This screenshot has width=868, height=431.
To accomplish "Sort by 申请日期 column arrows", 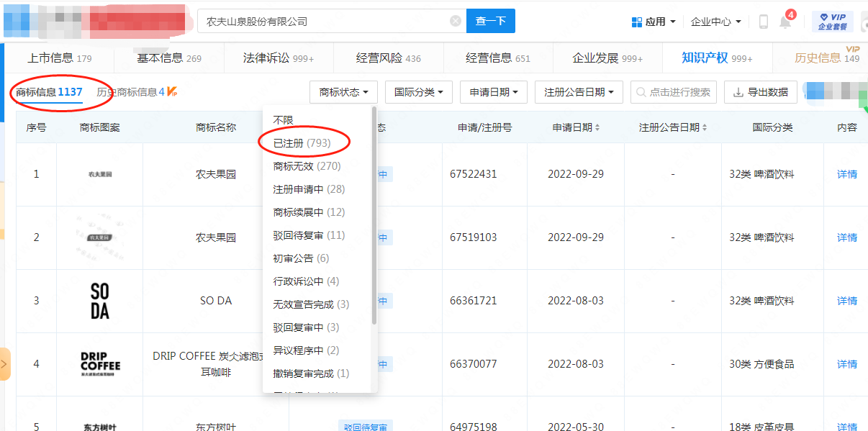I will tap(597, 127).
